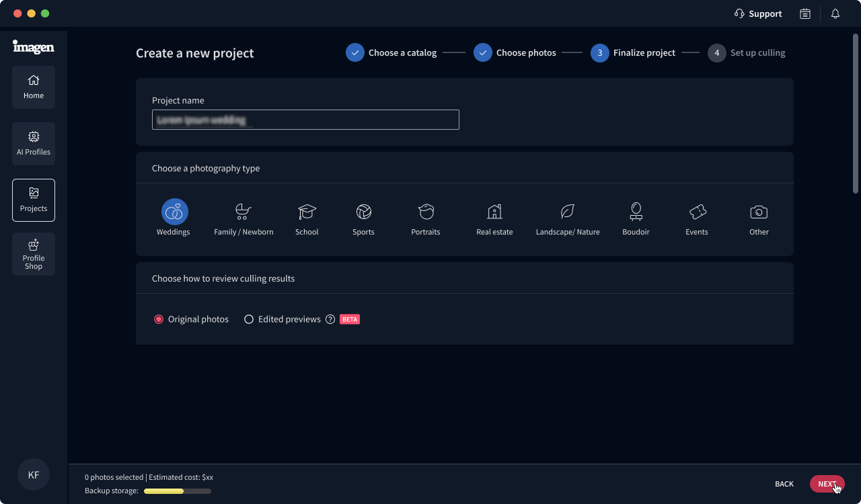Pick the Landscape/ Nature leaf icon

(568, 212)
